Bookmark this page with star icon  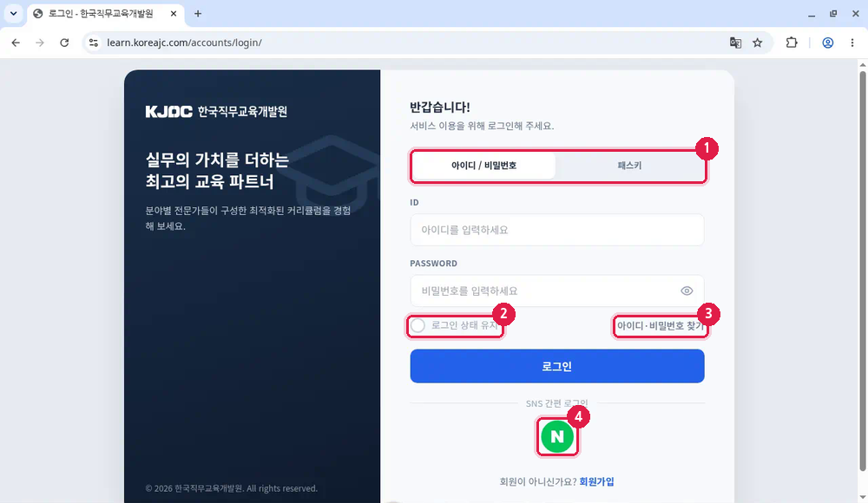coord(757,42)
